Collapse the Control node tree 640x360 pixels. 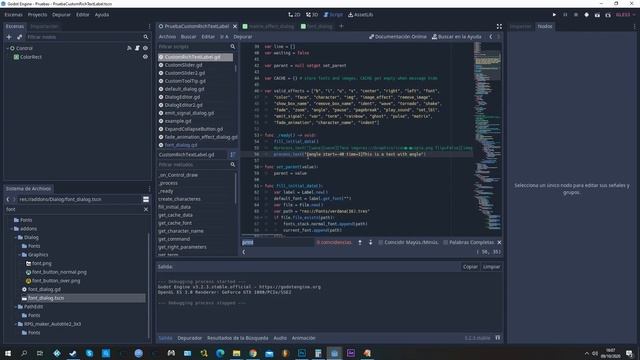(x=7, y=48)
